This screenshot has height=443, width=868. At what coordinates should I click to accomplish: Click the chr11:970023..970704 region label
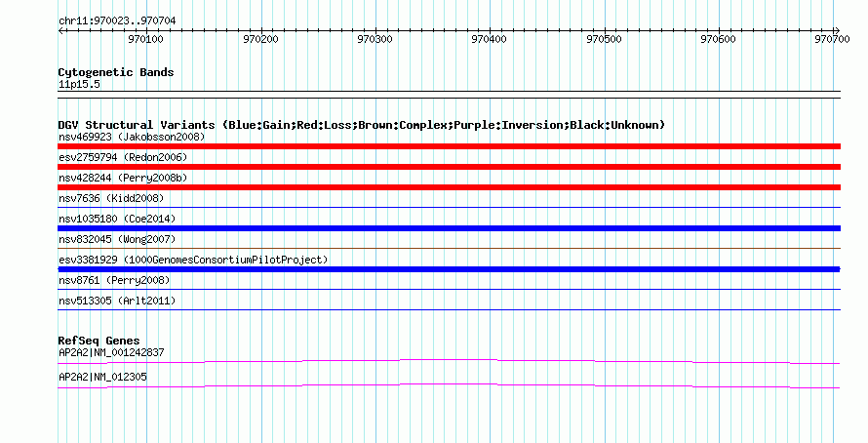tap(117, 21)
